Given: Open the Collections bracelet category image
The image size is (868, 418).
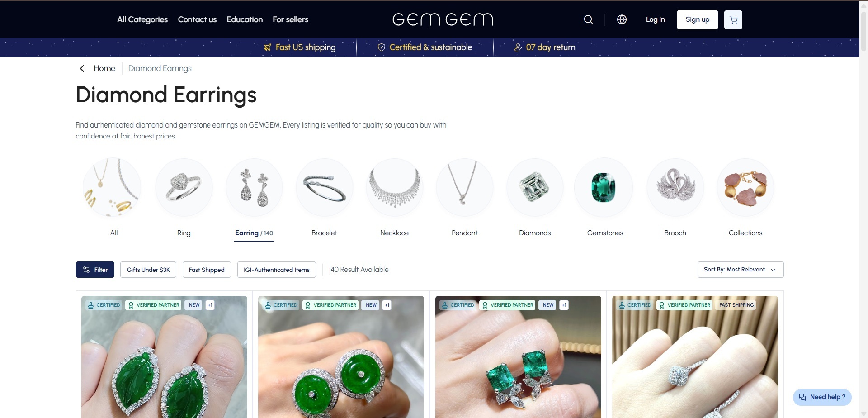Looking at the screenshot, I should click(745, 187).
